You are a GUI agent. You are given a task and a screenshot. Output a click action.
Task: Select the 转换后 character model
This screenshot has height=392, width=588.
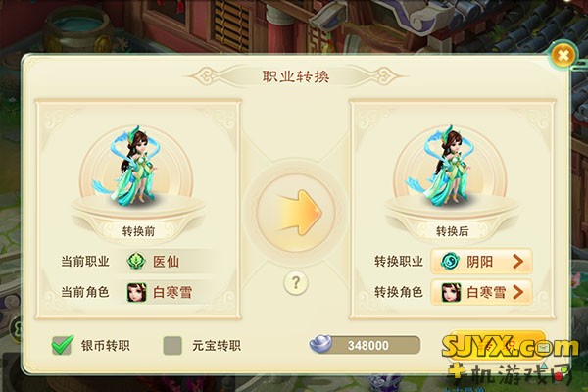[x=452, y=167]
